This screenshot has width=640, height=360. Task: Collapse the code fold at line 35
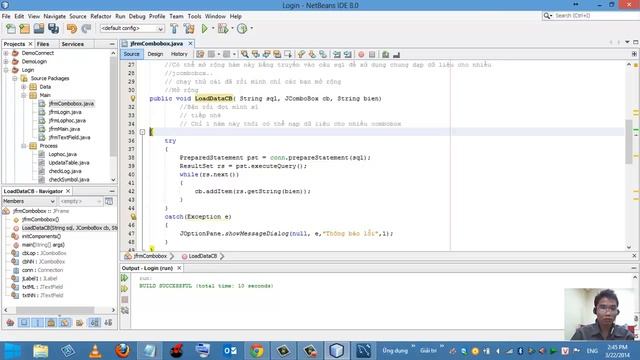[x=142, y=132]
